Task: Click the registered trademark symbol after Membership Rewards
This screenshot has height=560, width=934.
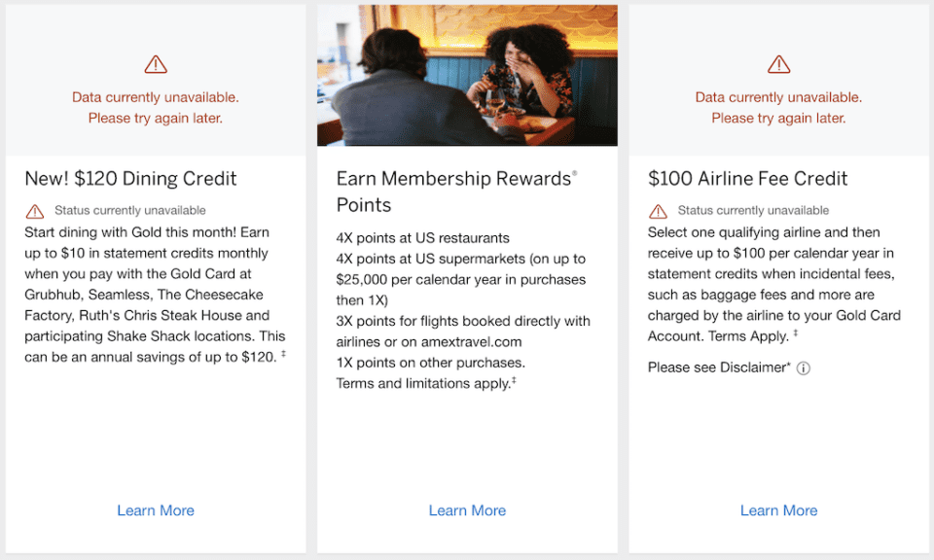Action: tap(574, 171)
